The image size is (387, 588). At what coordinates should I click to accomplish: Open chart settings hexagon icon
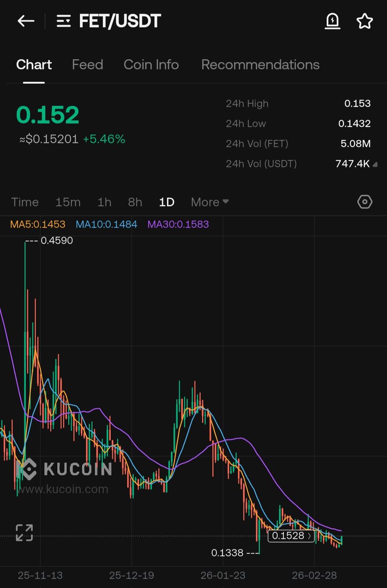365,202
